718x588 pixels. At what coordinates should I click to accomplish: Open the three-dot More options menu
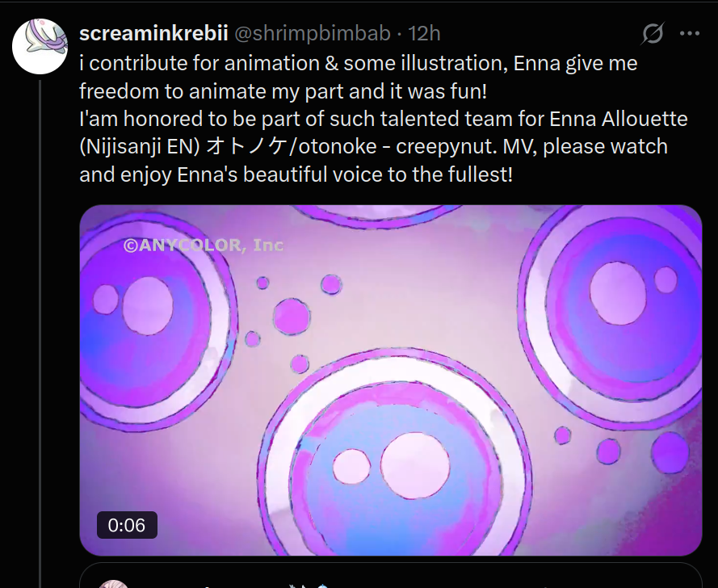click(x=689, y=34)
